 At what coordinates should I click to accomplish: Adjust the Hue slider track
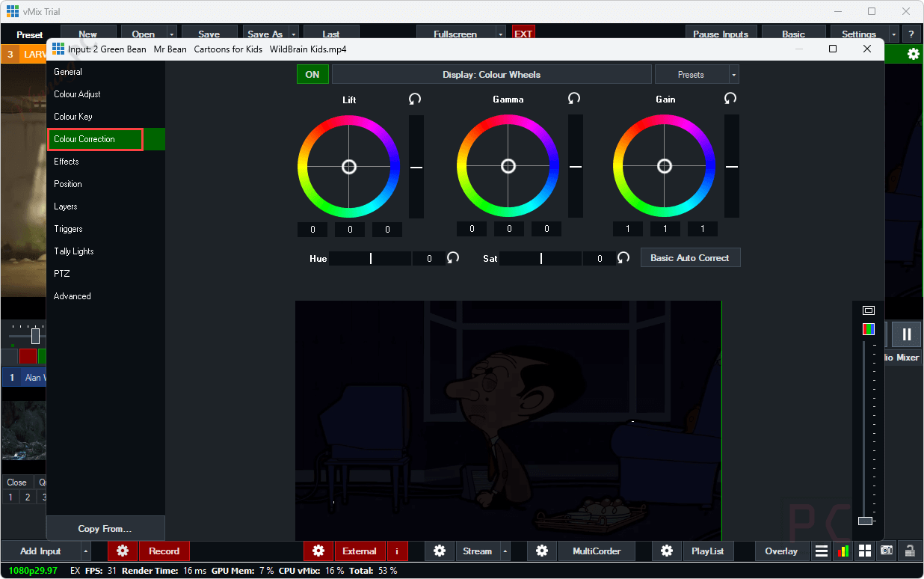point(370,258)
